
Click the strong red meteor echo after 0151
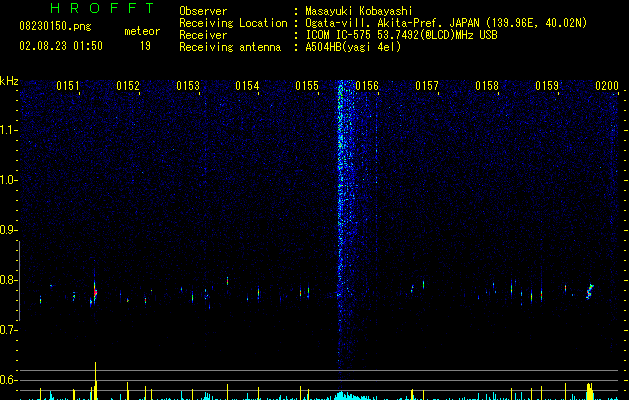(95, 292)
